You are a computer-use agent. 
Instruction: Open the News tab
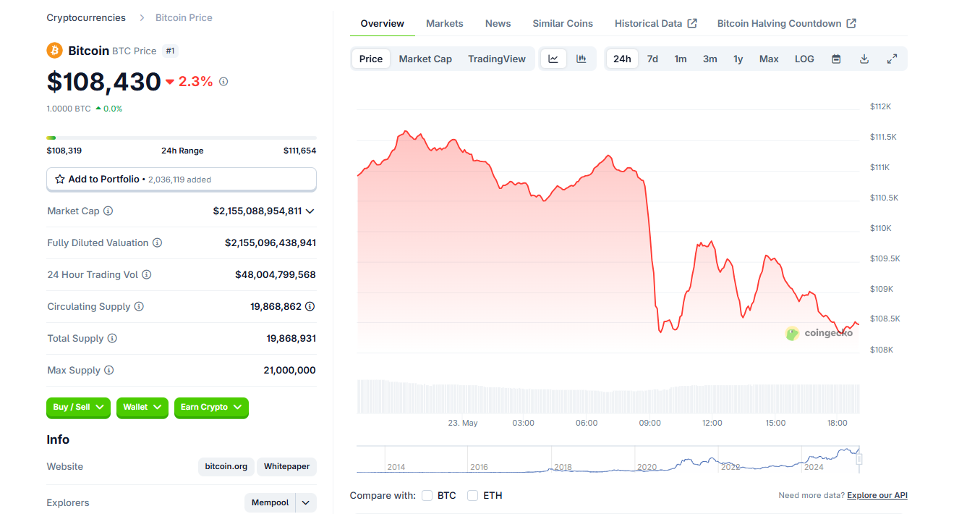pos(498,23)
